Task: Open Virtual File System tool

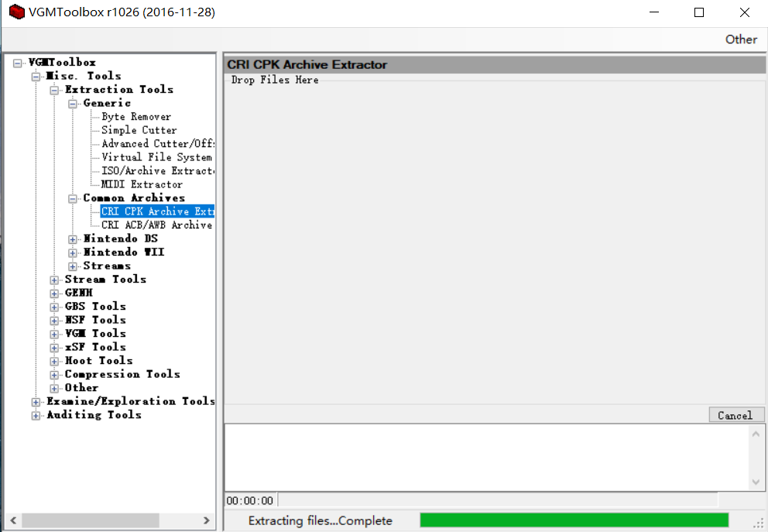Action: [156, 157]
